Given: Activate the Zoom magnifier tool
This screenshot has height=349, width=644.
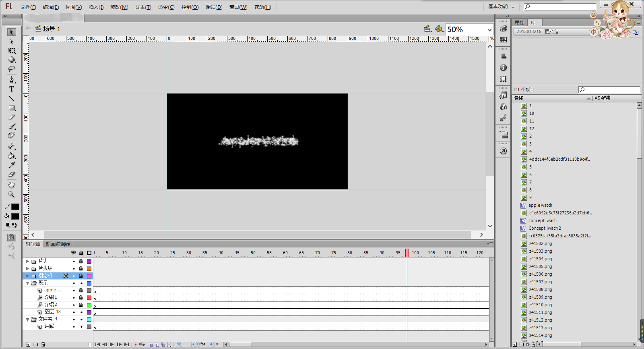Looking at the screenshot, I should pos(12,194).
